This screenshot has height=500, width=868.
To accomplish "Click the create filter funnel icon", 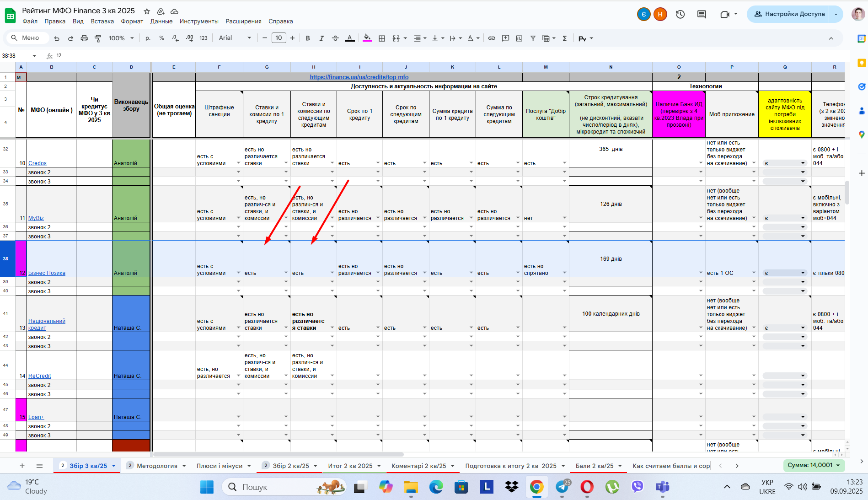I will click(x=533, y=38).
